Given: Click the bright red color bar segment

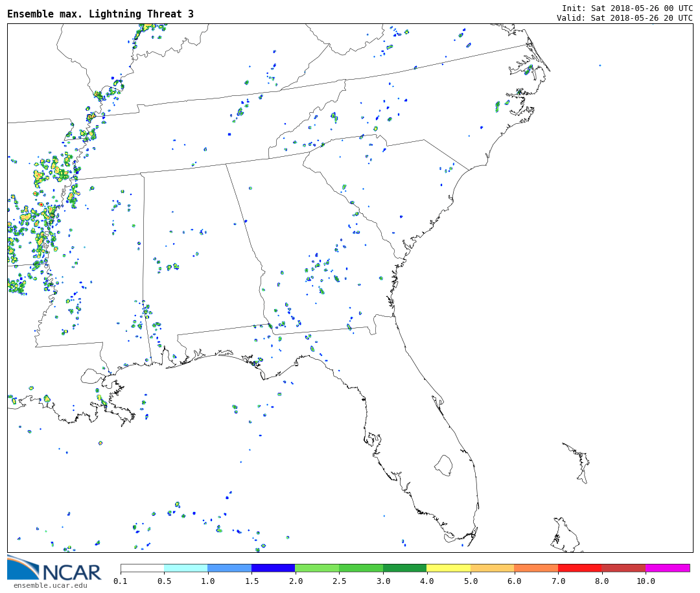Looking at the screenshot, I should click(x=579, y=568).
